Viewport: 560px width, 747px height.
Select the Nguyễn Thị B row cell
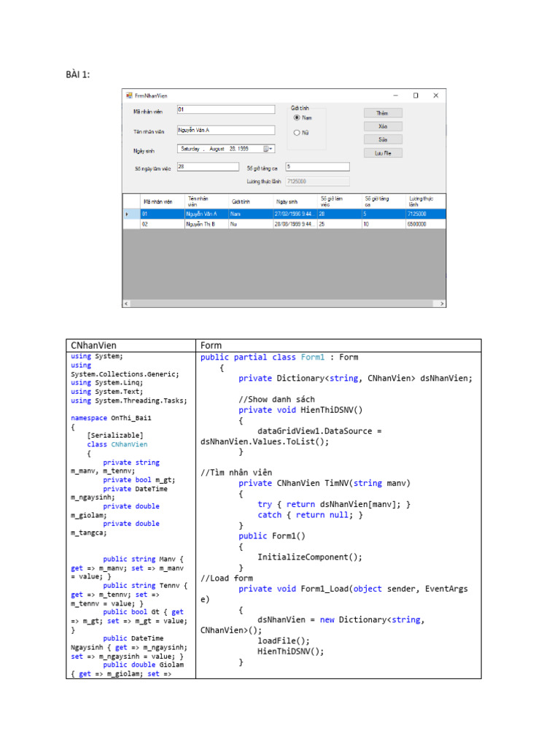[x=206, y=225]
